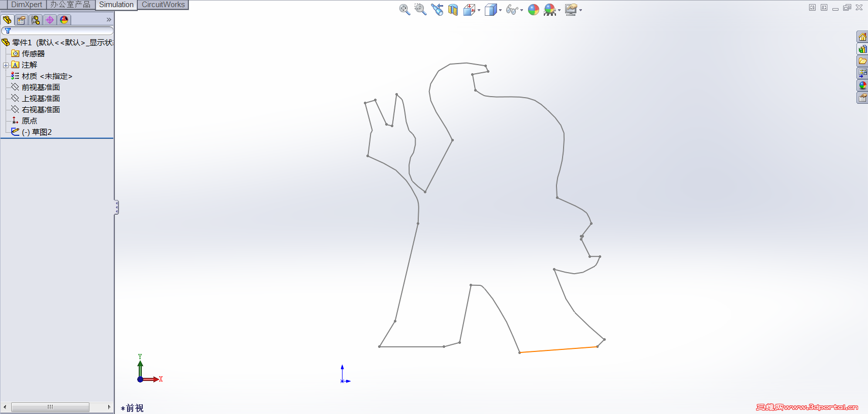Open SolidWorks Resources home tab
Viewport: 868px width, 414px height.
(862, 37)
